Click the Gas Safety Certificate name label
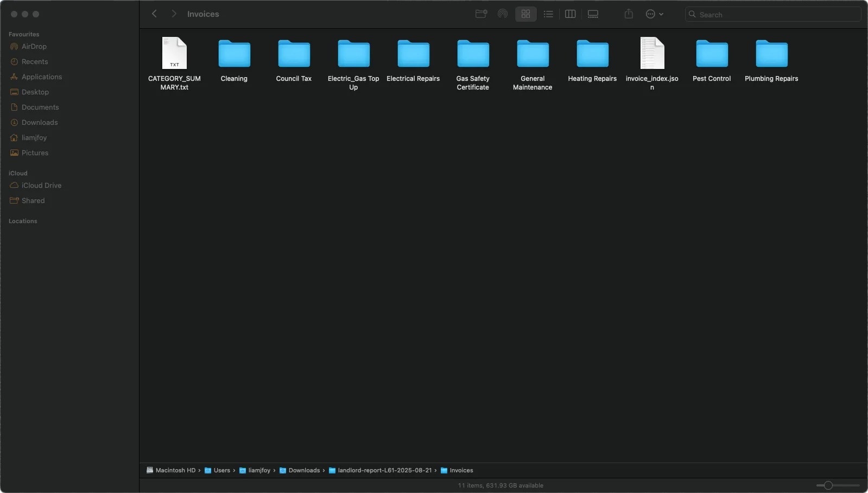The height and width of the screenshot is (493, 868). [x=473, y=83]
